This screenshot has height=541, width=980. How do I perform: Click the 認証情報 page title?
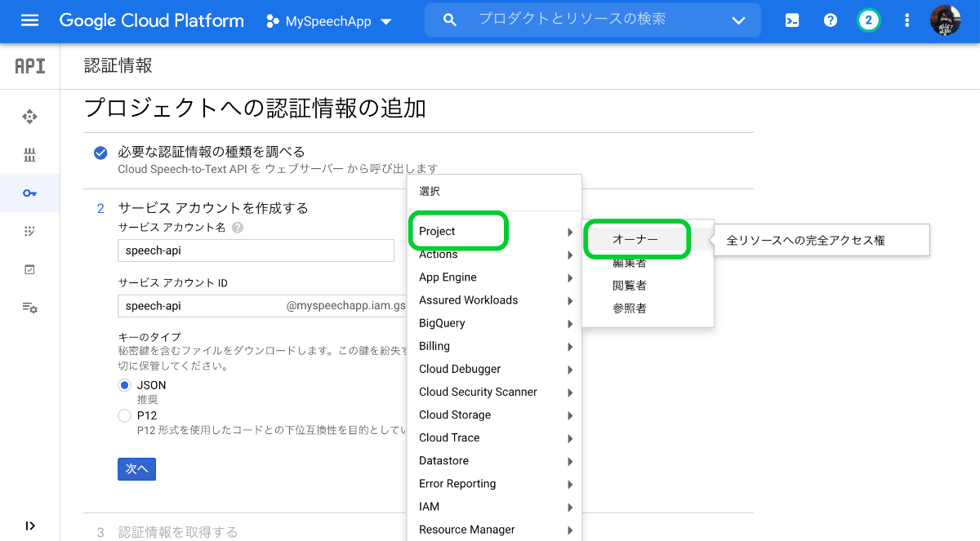(x=118, y=66)
